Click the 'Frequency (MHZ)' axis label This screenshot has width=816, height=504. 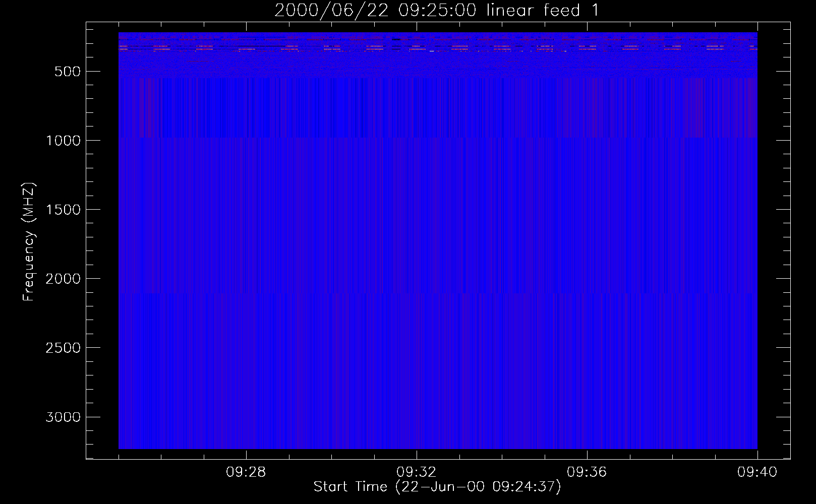pos(29,242)
